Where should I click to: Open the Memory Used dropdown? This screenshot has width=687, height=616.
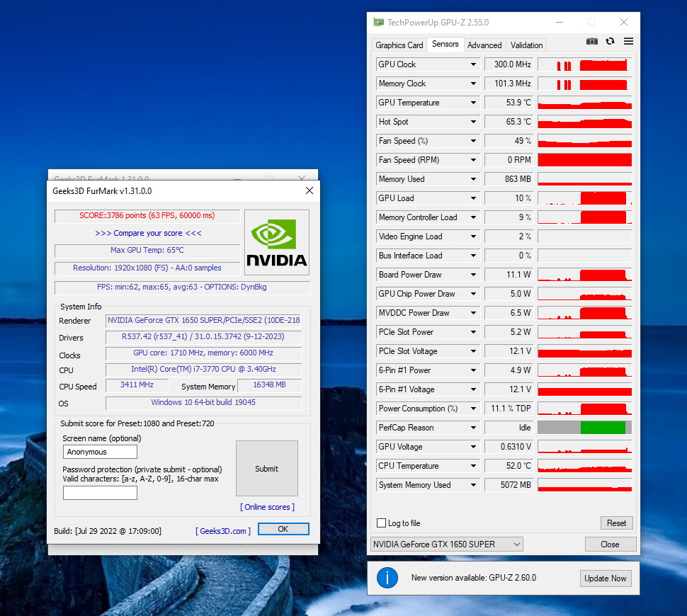[x=473, y=179]
